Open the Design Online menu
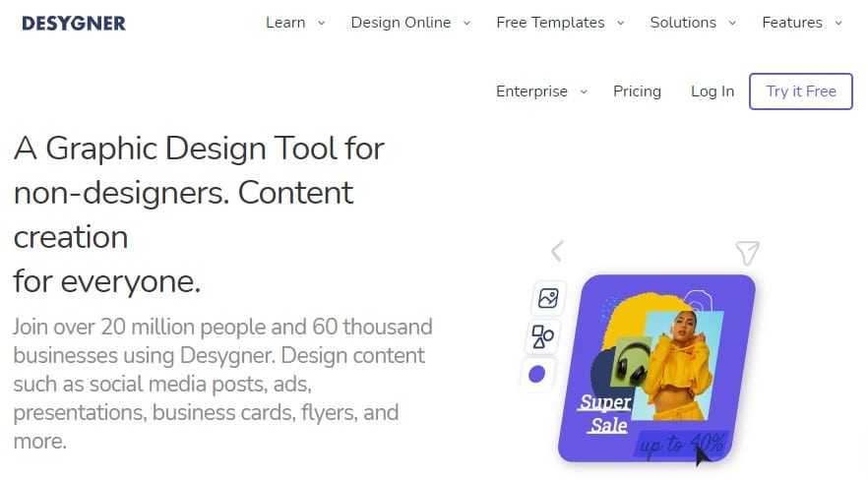Image resolution: width=868 pixels, height=481 pixels. (x=401, y=23)
